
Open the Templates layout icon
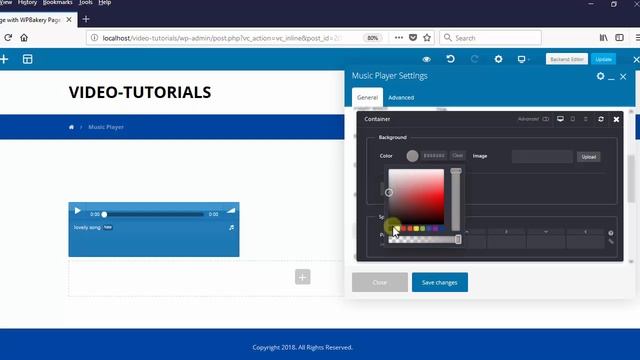click(27, 59)
